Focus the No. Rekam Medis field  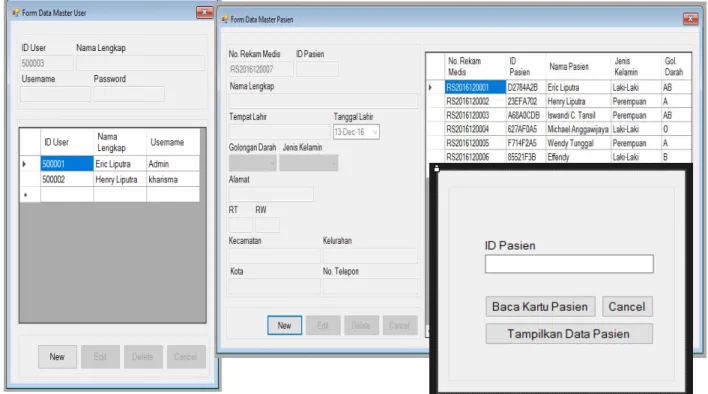coord(261,70)
